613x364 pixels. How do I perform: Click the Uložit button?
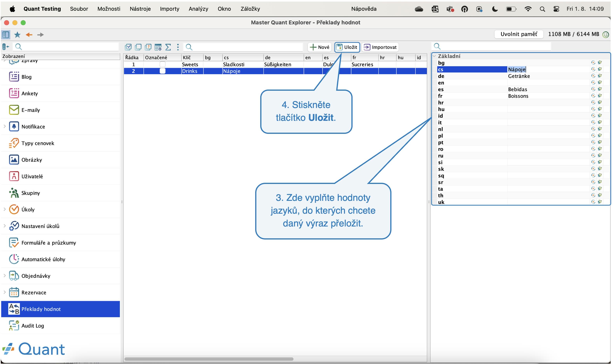(x=347, y=47)
